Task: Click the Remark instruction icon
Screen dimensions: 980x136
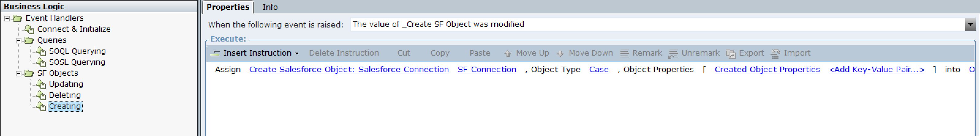Action: [624, 53]
